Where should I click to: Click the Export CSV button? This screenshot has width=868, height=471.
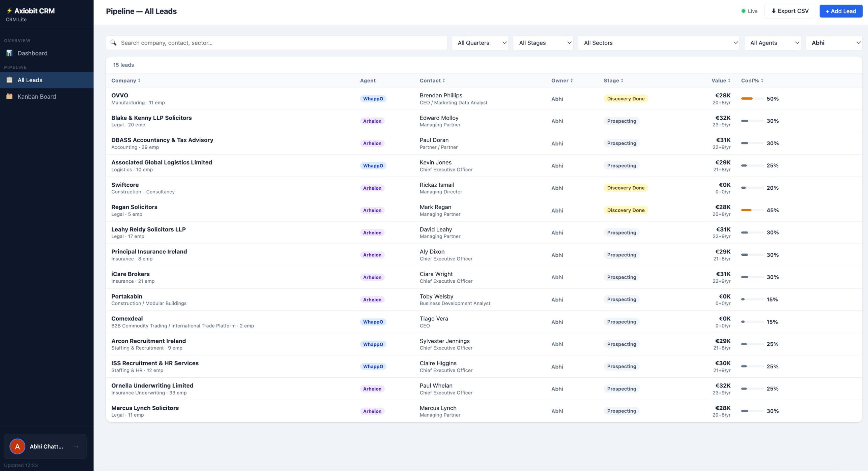pyautogui.click(x=789, y=11)
